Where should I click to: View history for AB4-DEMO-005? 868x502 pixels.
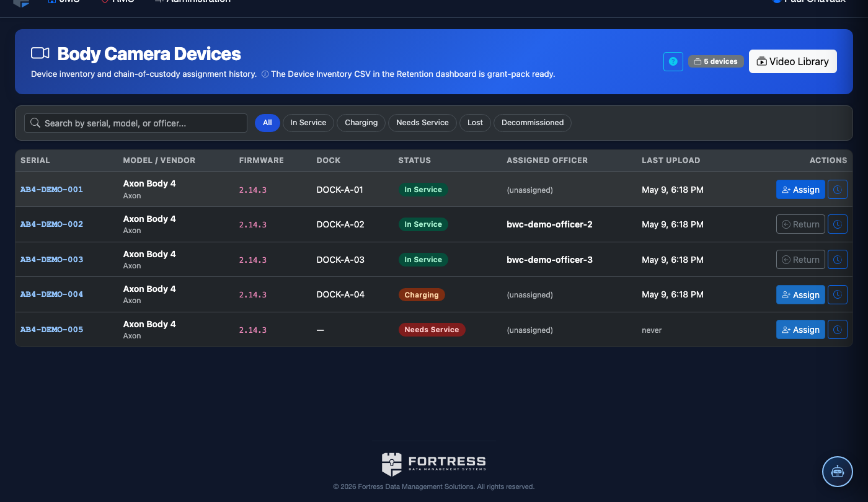click(x=838, y=330)
